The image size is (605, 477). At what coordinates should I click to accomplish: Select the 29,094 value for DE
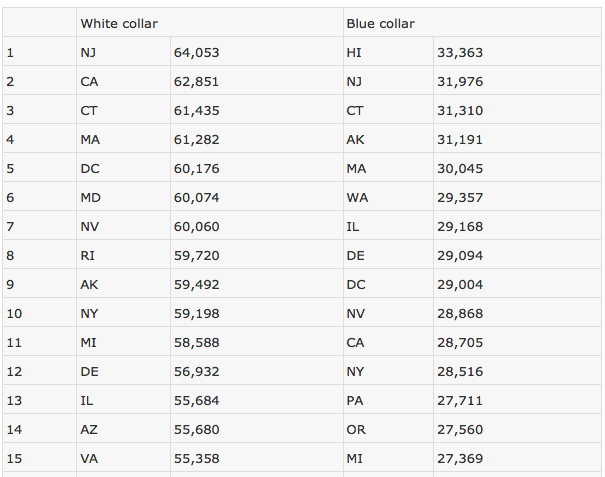(517, 254)
